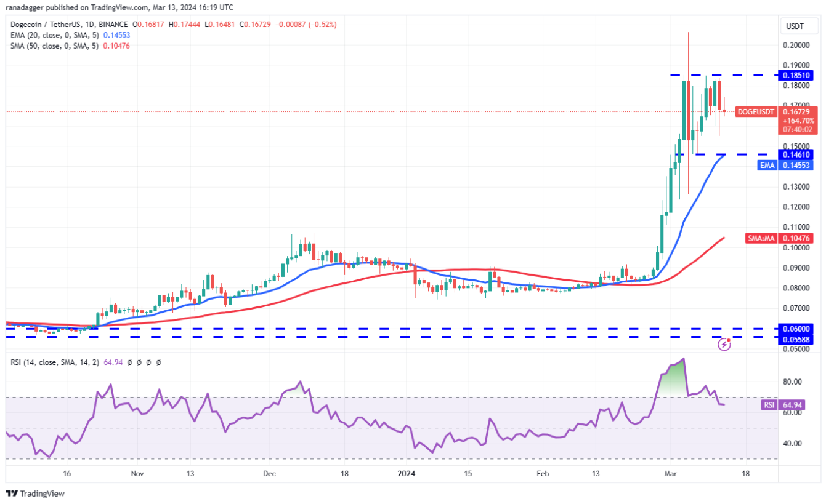Image resolution: width=826 pixels, height=504 pixels.
Task: Click the 0.13000 price axis level
Action: [796, 187]
